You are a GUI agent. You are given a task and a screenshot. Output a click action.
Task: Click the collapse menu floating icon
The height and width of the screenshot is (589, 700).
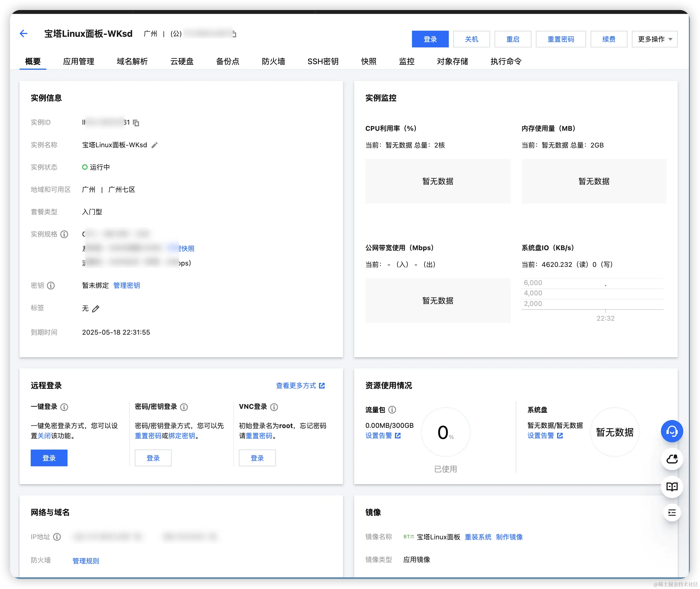672,513
